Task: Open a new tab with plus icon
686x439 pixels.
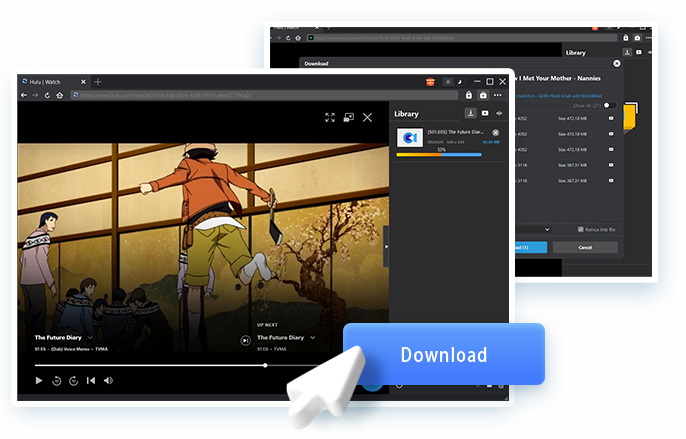Action: (x=98, y=82)
